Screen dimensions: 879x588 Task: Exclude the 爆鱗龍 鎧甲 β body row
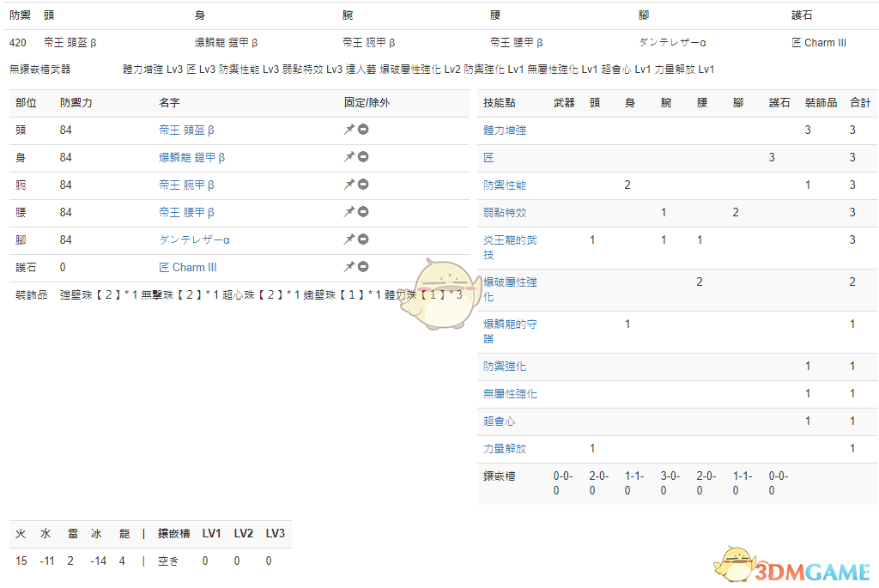[363, 157]
